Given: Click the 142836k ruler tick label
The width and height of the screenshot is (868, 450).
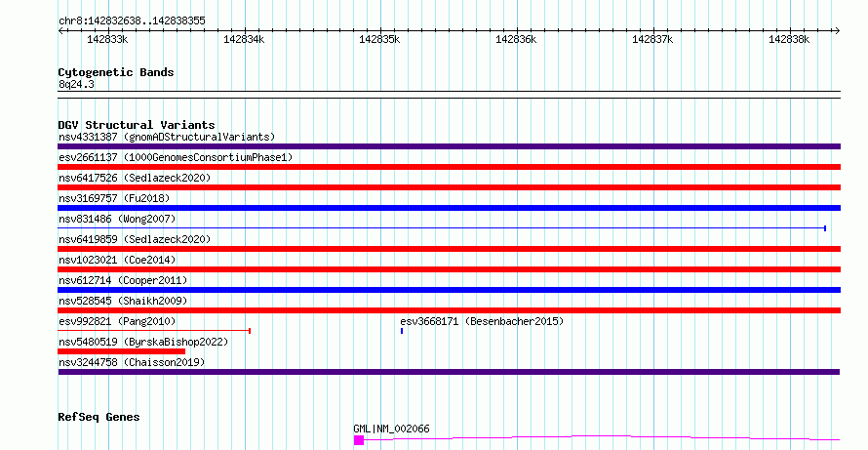Looking at the screenshot, I should [x=517, y=40].
